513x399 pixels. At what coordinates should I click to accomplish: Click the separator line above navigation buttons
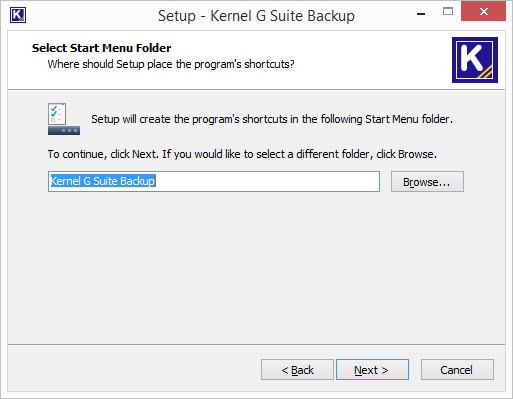tap(256, 344)
